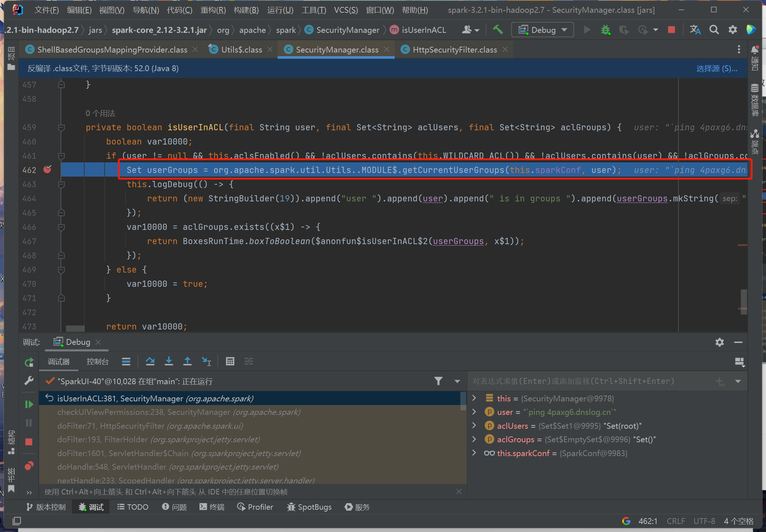Open the Profiler tool window button

[255, 507]
